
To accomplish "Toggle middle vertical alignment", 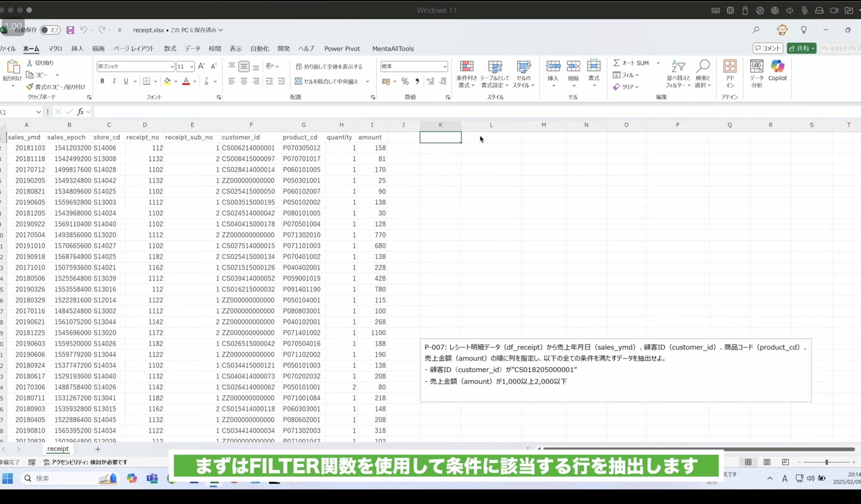I will click(x=244, y=66).
